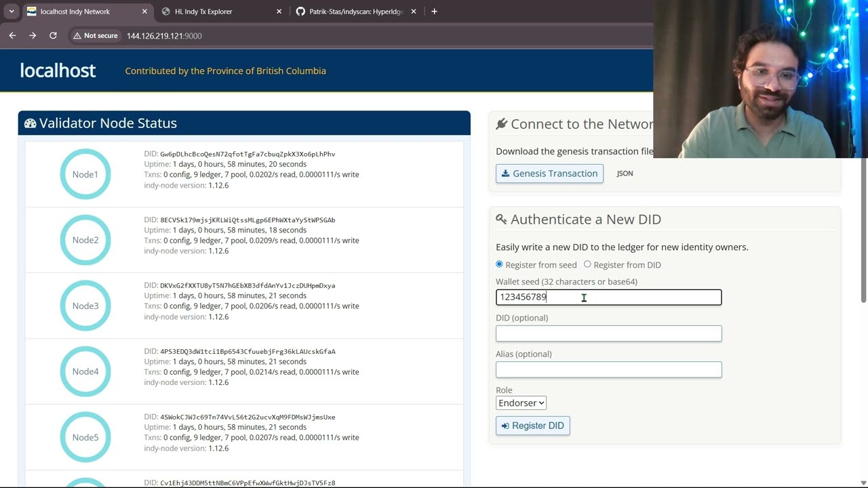Reload the current page
Viewport: 868px width, 488px height.
[x=53, y=36]
